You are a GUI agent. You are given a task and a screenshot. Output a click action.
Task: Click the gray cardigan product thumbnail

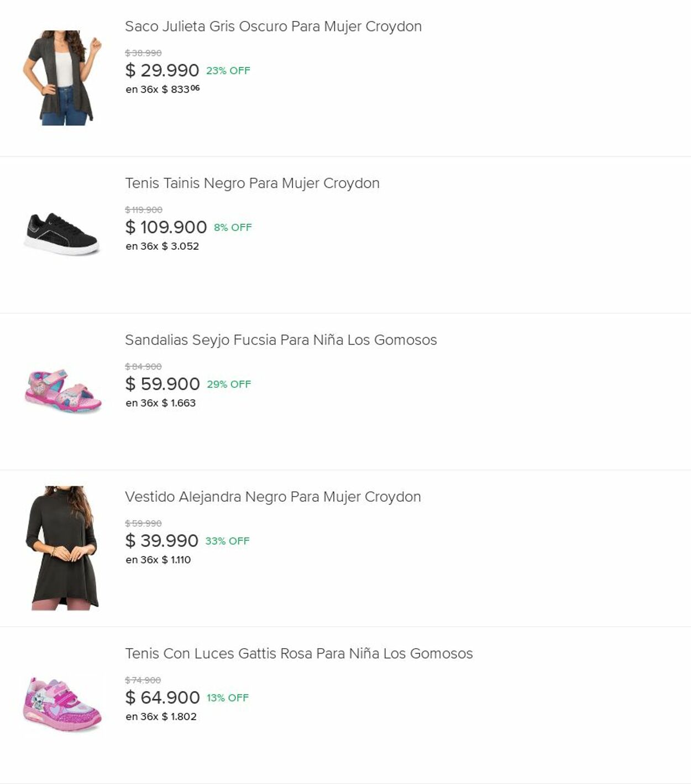pyautogui.click(x=62, y=78)
